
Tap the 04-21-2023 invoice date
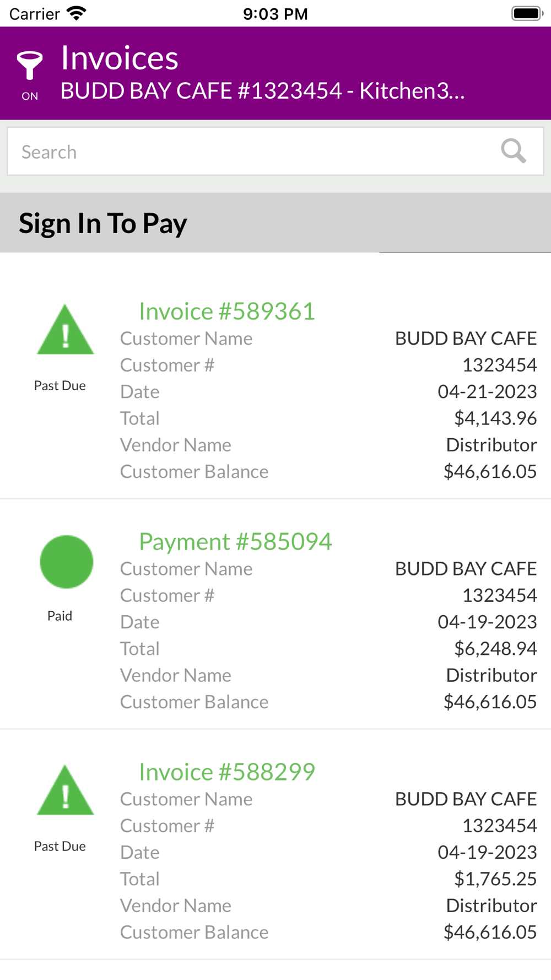coord(487,392)
